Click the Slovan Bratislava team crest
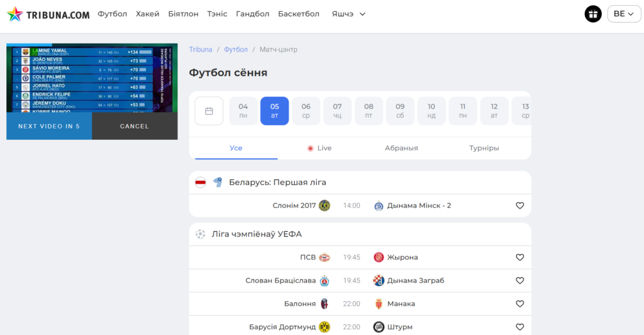The width and height of the screenshot is (644, 335). 325,281
